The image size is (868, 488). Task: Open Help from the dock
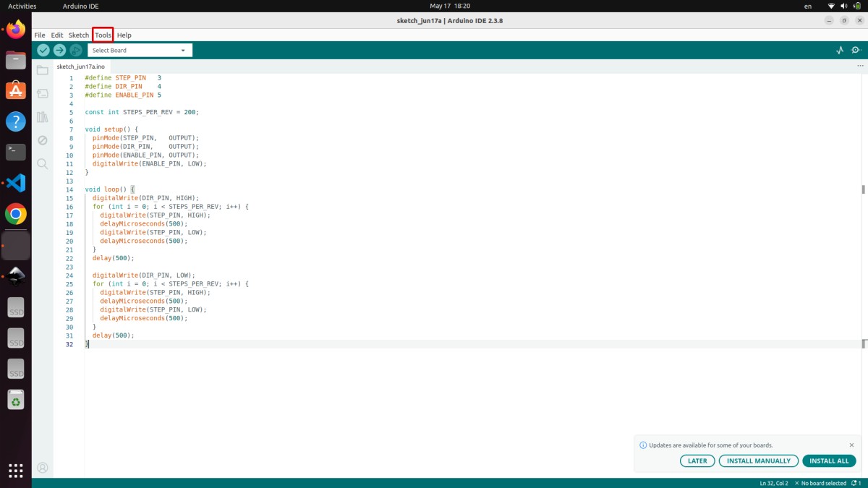tap(16, 121)
